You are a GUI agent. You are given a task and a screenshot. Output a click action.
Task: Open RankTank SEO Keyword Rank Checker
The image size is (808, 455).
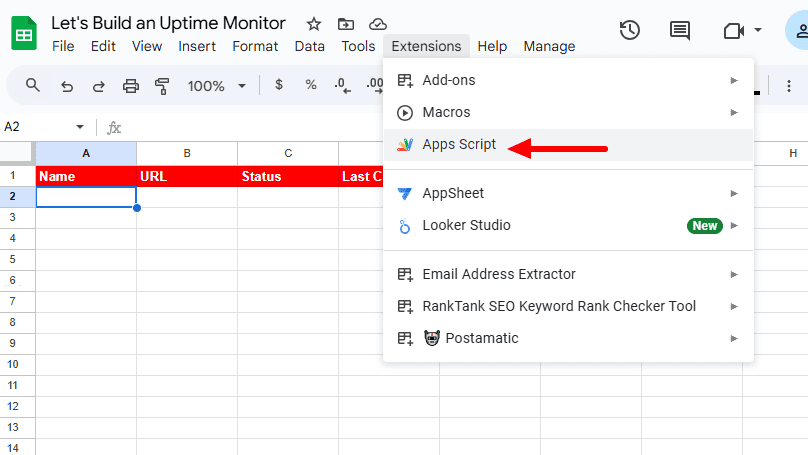pyautogui.click(x=568, y=307)
